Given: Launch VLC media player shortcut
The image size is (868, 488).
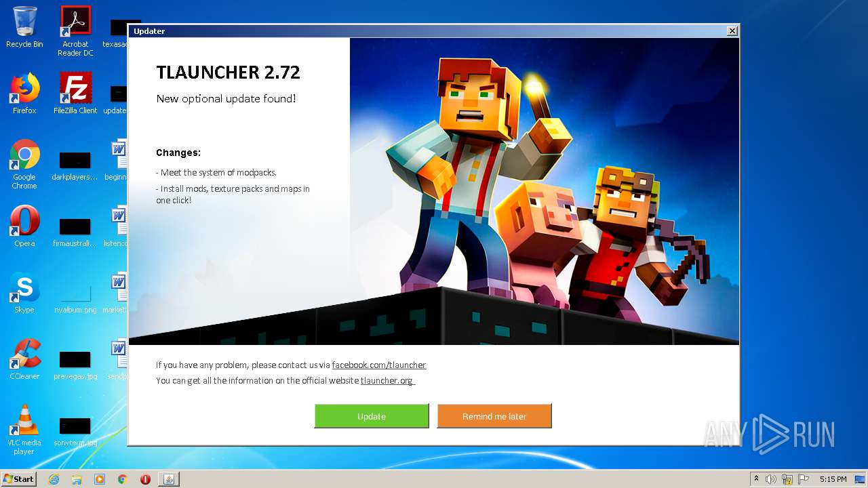Looking at the screenshot, I should point(24,430).
